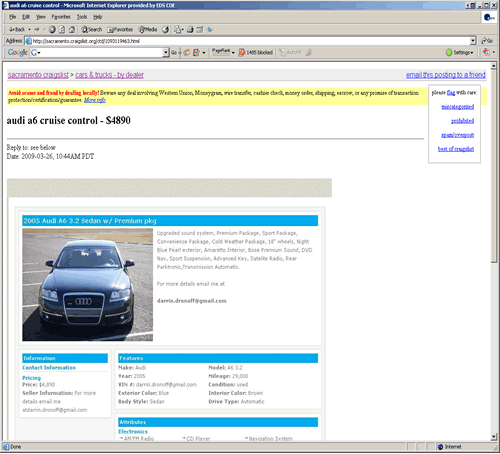Open the Search pane from toolbar
The width and height of the screenshot is (500, 454).
92,30
